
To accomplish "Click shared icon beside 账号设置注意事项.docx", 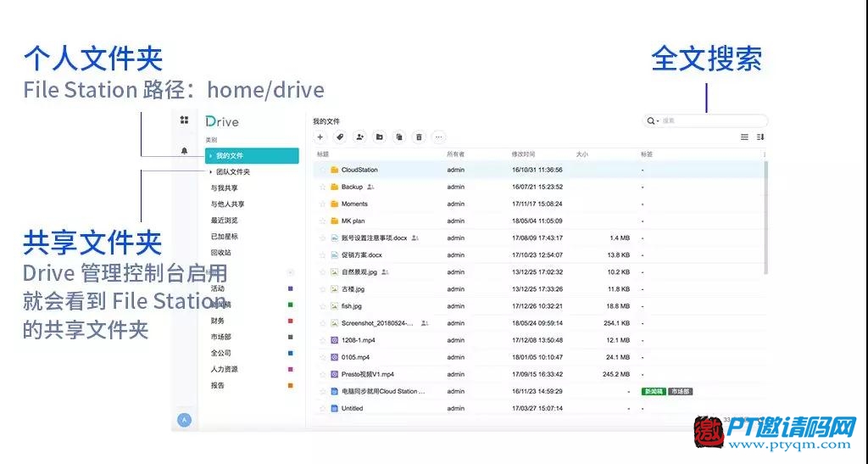I will pyautogui.click(x=415, y=238).
